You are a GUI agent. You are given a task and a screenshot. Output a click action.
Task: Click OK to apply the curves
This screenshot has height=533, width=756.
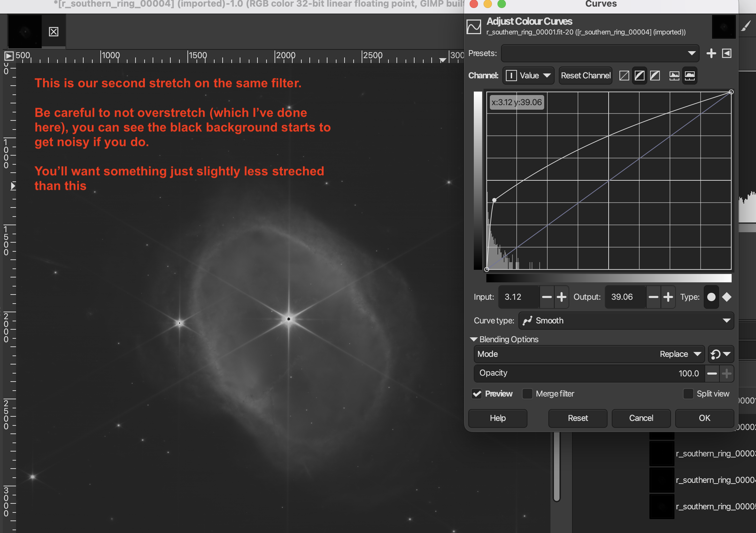704,418
